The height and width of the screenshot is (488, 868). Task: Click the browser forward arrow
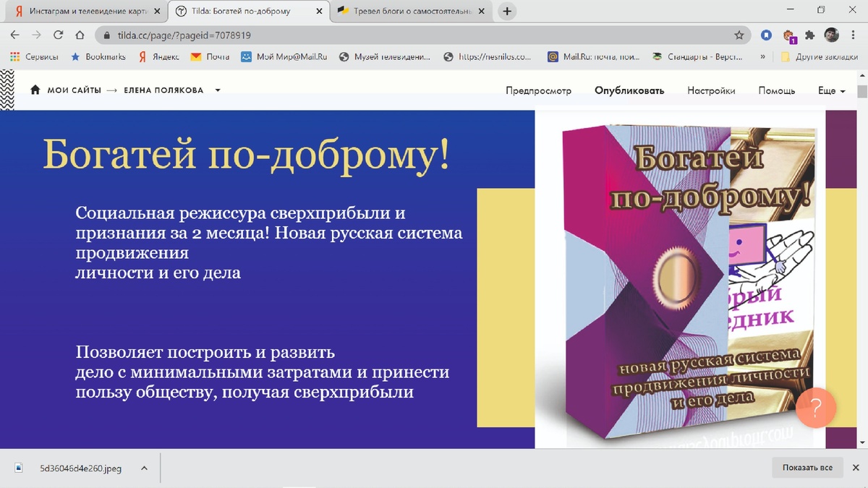pos(36,35)
